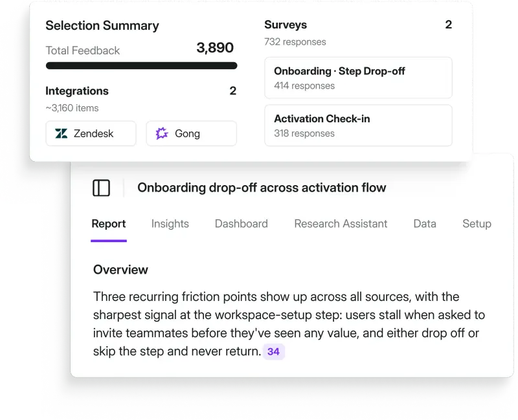This screenshot has width=518, height=420.
Task: Toggle the sidebar panel icon
Action: click(101, 188)
